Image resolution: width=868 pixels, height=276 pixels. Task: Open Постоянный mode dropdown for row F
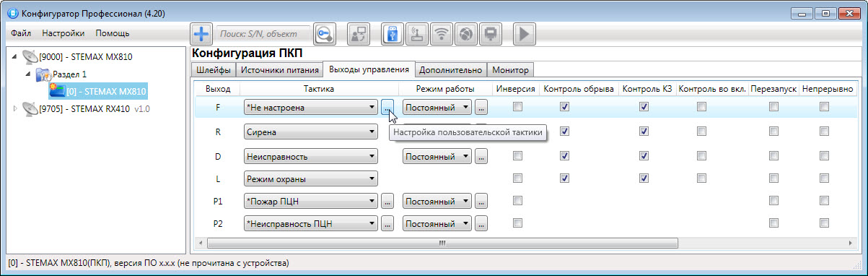(x=437, y=108)
